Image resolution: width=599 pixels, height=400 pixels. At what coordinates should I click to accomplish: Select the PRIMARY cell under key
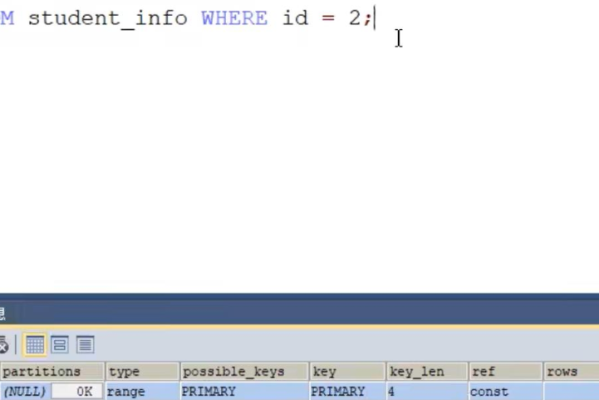347,391
